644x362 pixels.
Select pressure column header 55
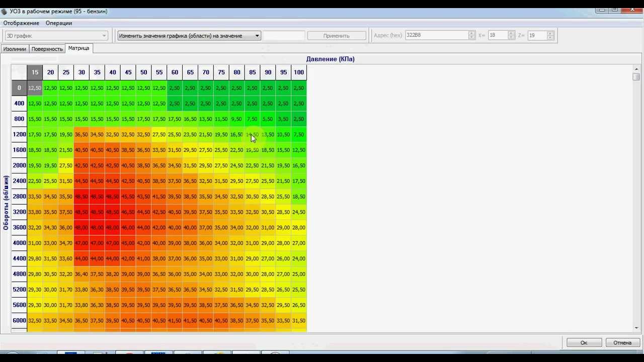pyautogui.click(x=159, y=72)
